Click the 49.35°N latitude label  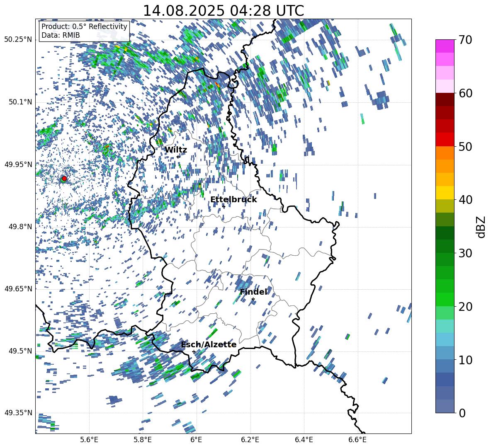click(x=18, y=413)
